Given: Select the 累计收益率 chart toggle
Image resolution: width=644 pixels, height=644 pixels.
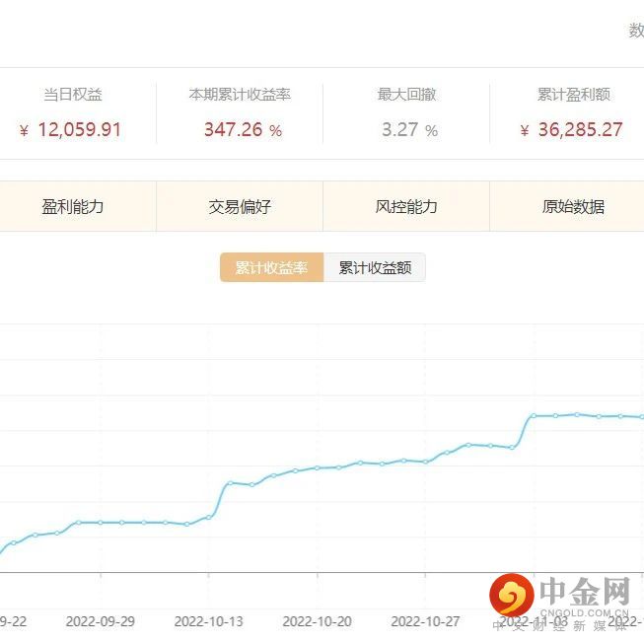Looking at the screenshot, I should (272, 268).
